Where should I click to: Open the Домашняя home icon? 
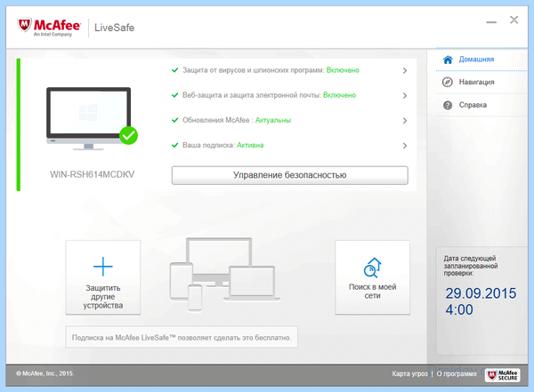448,60
